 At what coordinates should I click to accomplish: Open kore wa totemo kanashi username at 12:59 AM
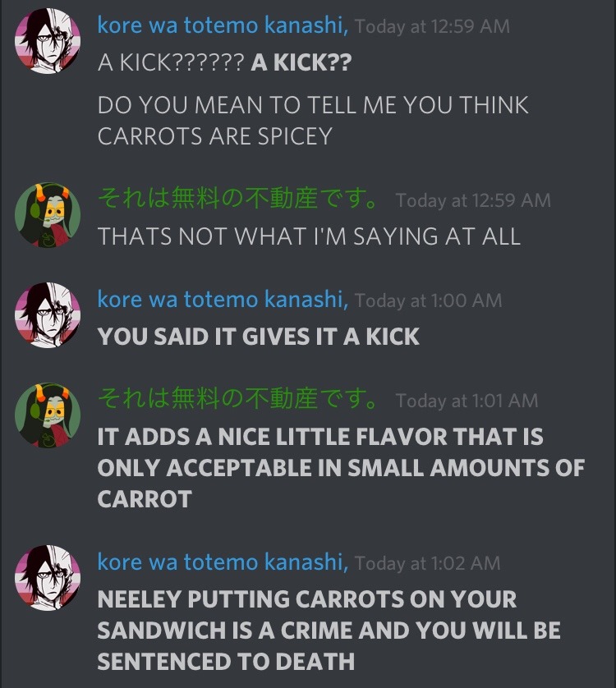click(223, 25)
